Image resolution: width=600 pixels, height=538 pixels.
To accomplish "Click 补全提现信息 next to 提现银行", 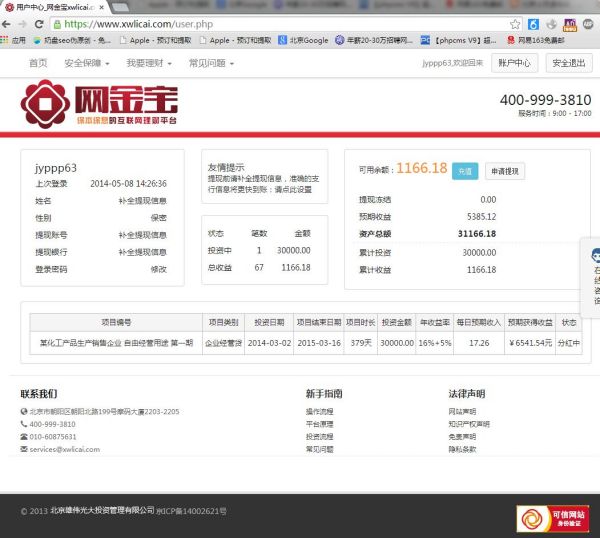I will coord(142,252).
